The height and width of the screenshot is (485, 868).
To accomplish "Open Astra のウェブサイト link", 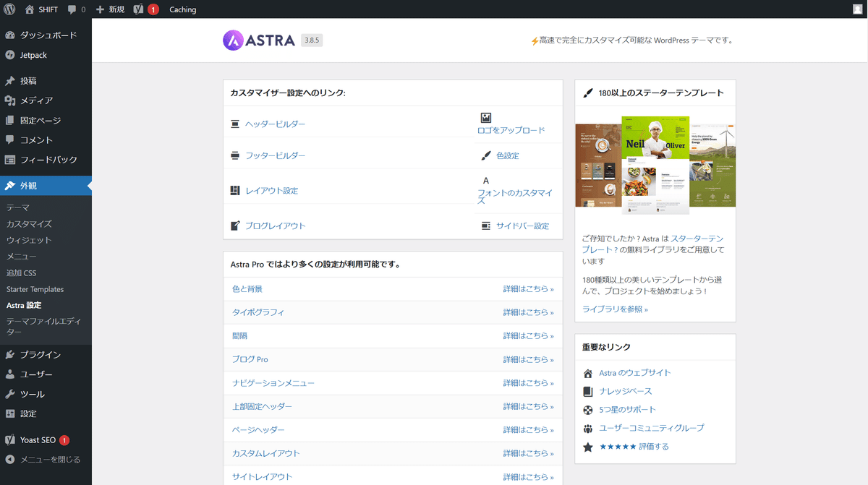I will point(635,373).
